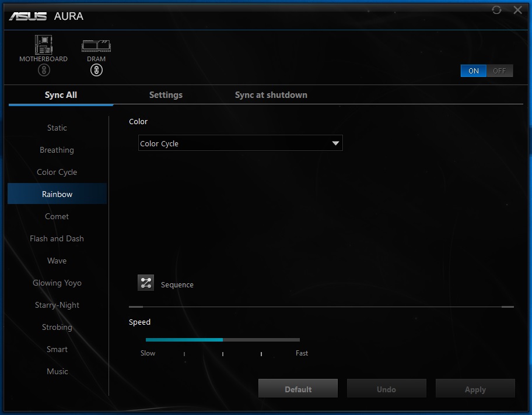The height and width of the screenshot is (415, 532).
Task: Open the Sync at shutdown tab
Action: 271,95
